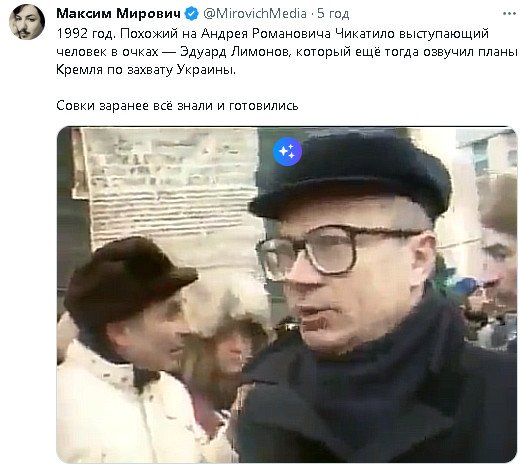The height and width of the screenshot is (468, 521).
Task: Open the three-dot more options menu
Action: click(x=509, y=14)
